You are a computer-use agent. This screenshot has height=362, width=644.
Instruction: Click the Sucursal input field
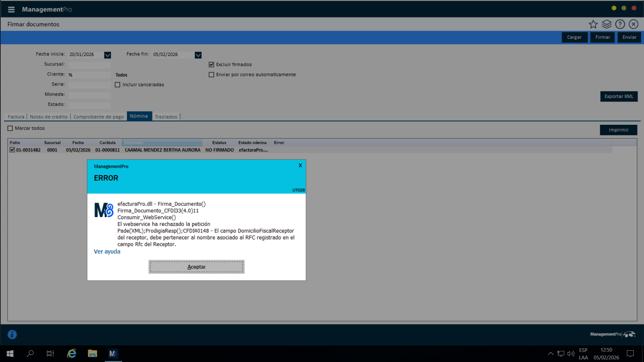coord(89,64)
